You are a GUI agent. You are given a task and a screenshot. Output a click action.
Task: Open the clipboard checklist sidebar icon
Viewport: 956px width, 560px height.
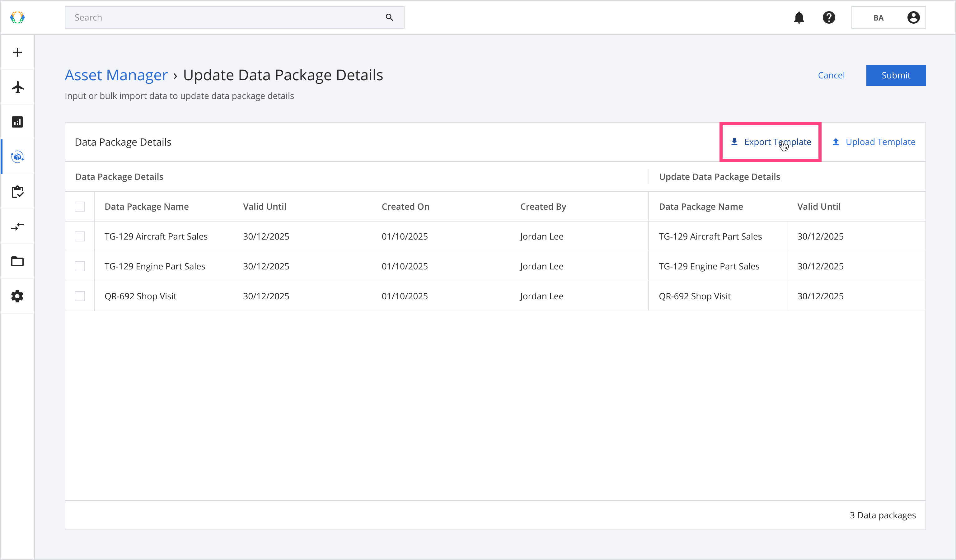click(x=17, y=192)
